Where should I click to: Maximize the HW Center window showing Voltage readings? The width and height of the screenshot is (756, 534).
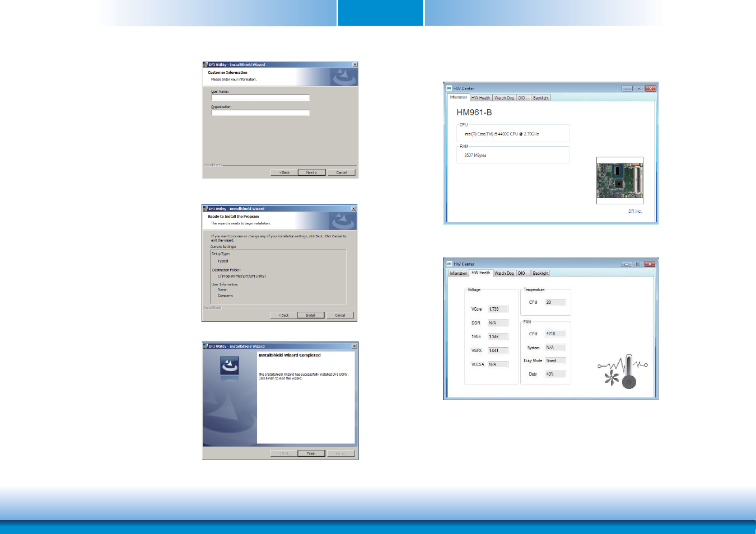coord(638,264)
